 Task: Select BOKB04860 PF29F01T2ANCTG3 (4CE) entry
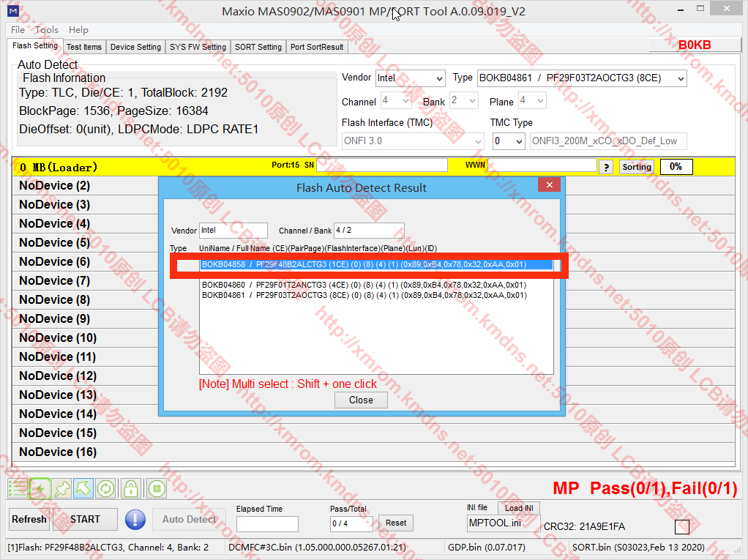(364, 285)
